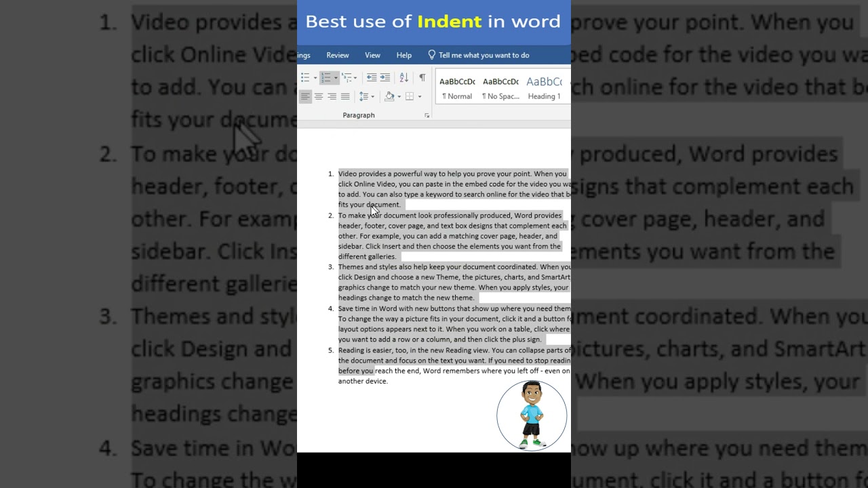This screenshot has width=868, height=488.
Task: Click the Multilevel List icon
Action: (347, 78)
